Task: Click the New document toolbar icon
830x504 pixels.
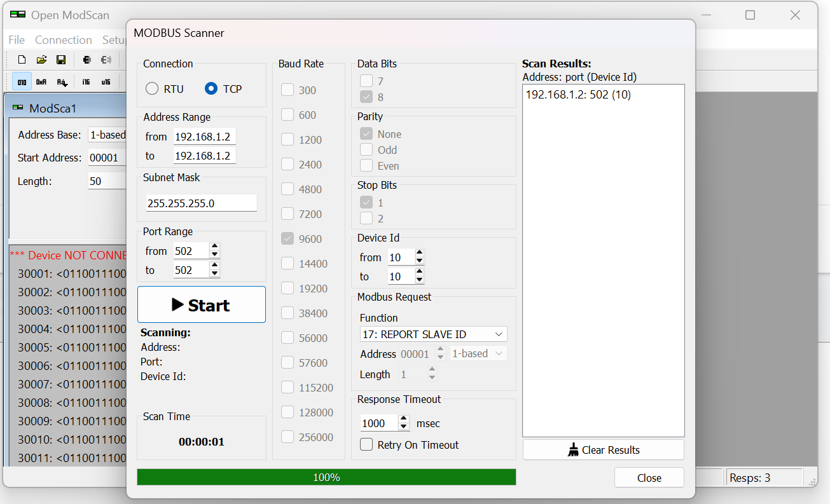Action: tap(22, 60)
